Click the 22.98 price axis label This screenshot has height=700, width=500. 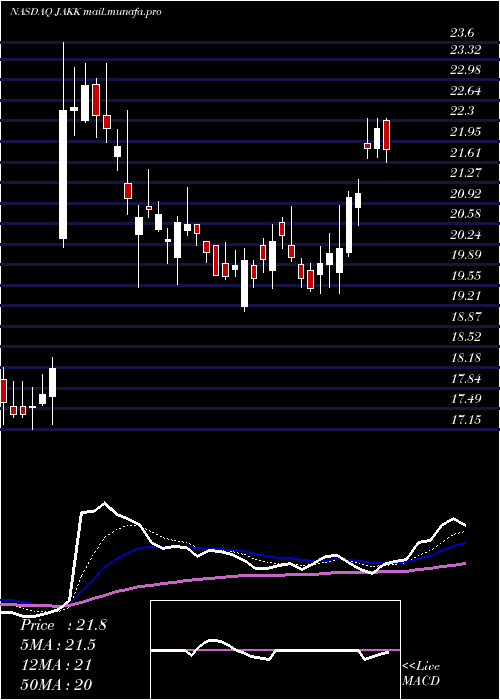(x=465, y=70)
